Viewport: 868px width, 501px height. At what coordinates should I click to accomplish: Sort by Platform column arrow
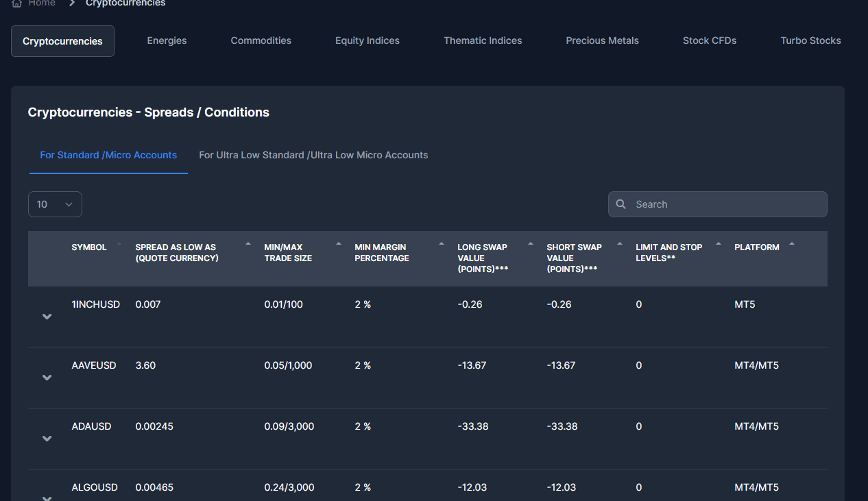point(792,244)
